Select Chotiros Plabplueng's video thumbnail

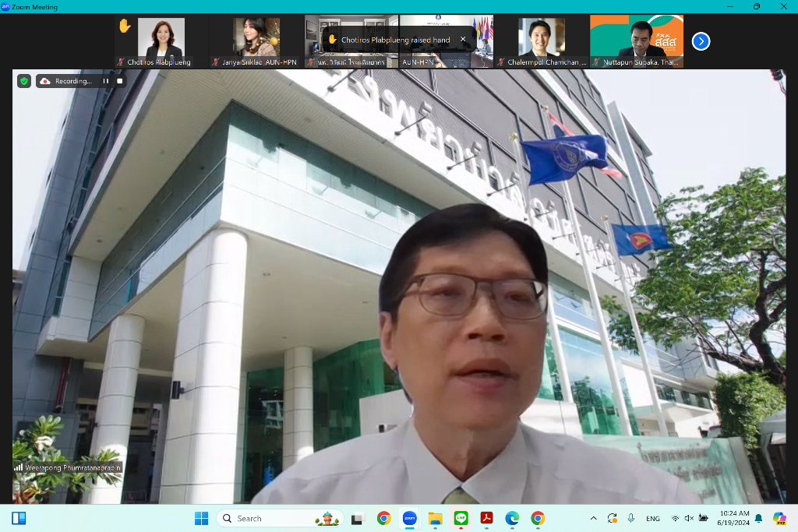click(161, 41)
